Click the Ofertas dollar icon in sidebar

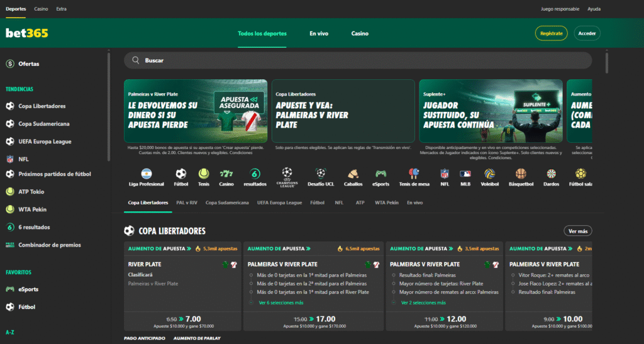click(x=10, y=64)
